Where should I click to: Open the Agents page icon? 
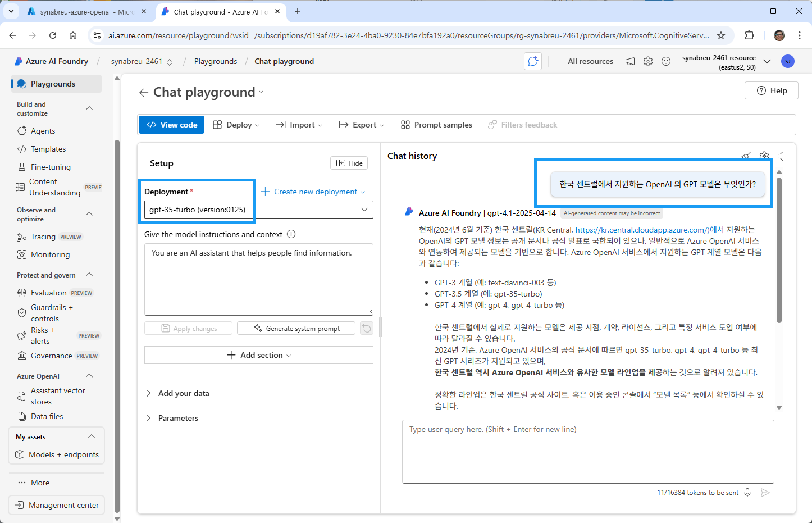coord(22,131)
